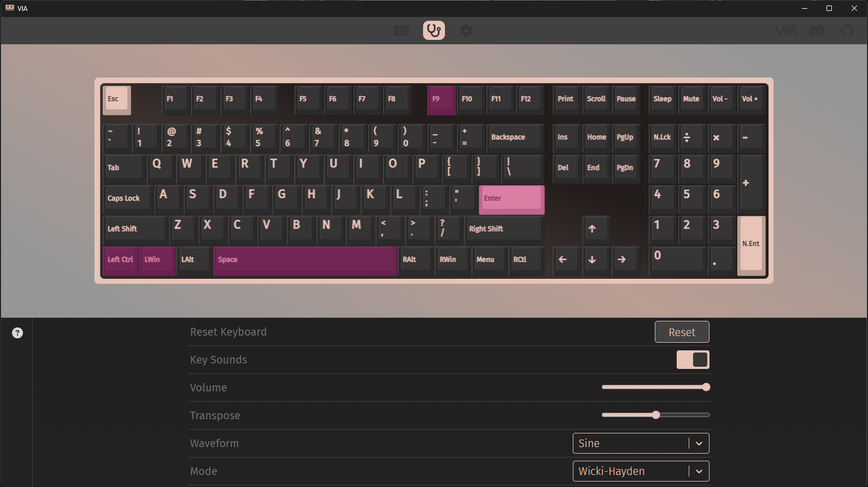Click the Transpose slider handle
Image resolution: width=868 pixels, height=487 pixels.
[x=656, y=415]
